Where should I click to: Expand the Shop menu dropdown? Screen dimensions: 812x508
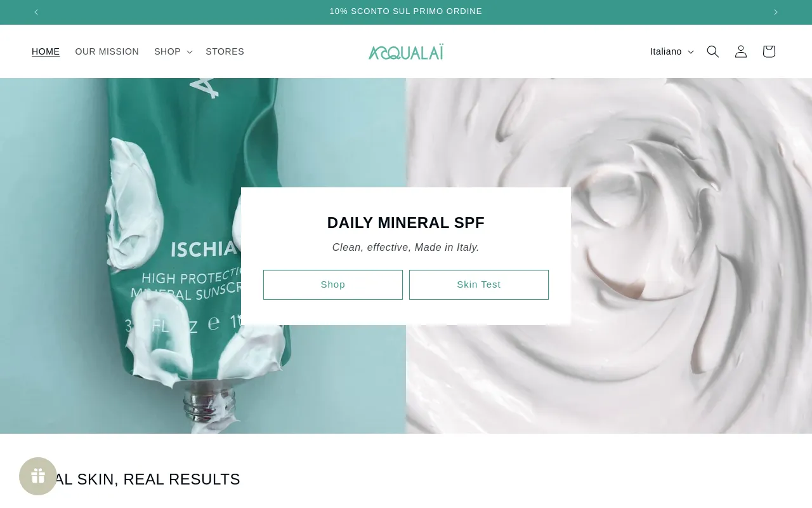173,51
